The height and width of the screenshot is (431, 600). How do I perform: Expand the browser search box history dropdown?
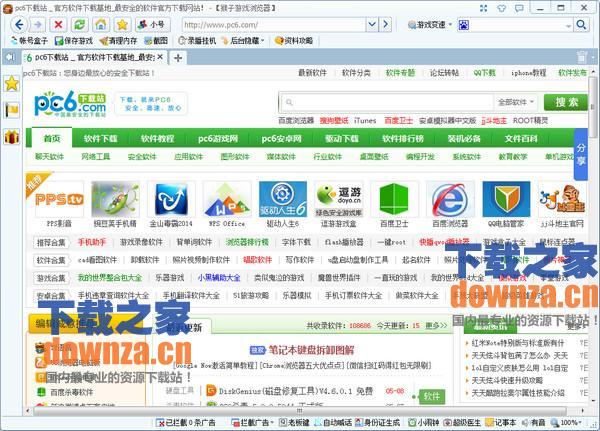click(569, 26)
